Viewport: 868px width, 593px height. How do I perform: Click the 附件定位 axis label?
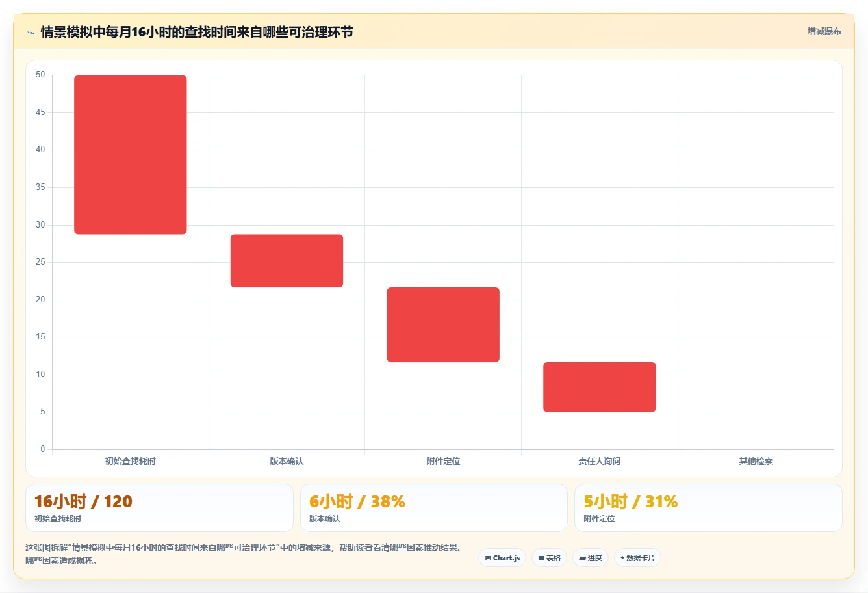pos(443,461)
